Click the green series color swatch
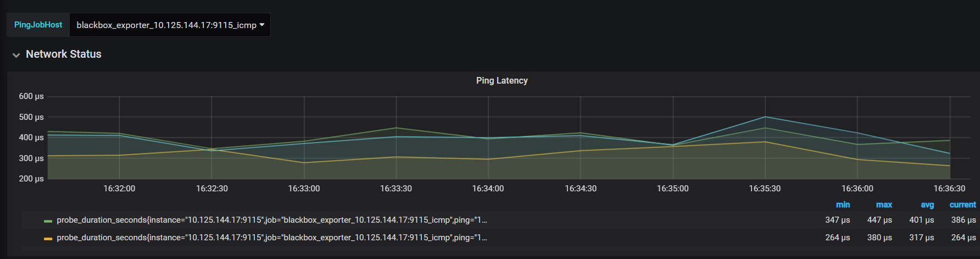This screenshot has height=259, width=980. pyautogui.click(x=48, y=221)
